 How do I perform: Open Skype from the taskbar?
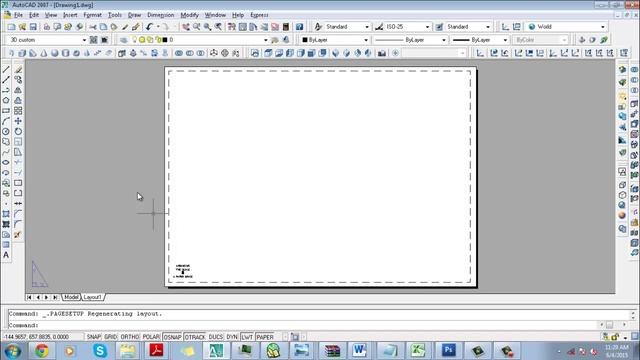100,351
